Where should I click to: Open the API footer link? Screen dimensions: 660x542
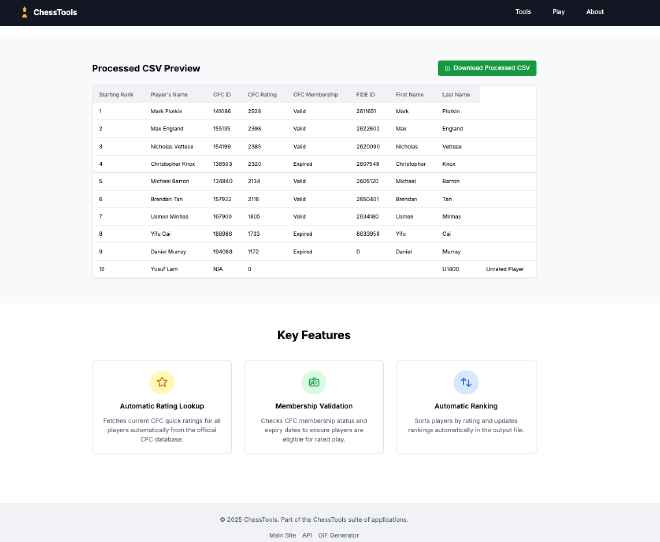coord(308,535)
